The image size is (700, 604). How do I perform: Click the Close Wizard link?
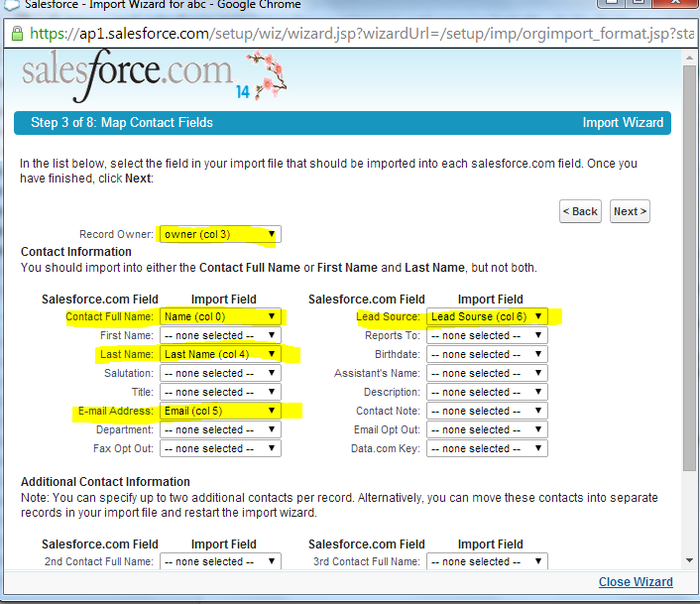click(636, 581)
